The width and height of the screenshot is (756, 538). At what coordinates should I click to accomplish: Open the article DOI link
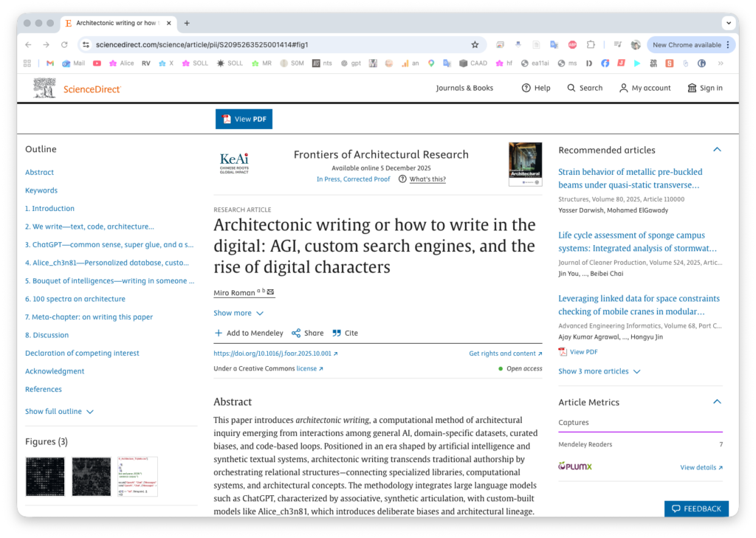tap(275, 354)
